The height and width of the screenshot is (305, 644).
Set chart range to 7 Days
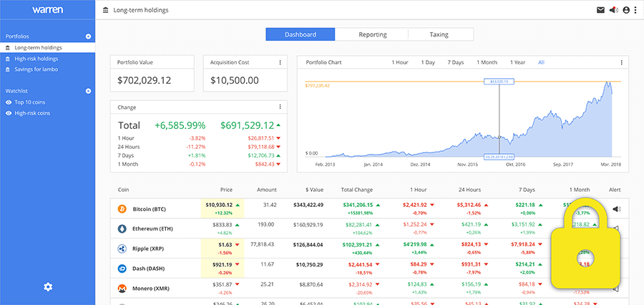456,62
